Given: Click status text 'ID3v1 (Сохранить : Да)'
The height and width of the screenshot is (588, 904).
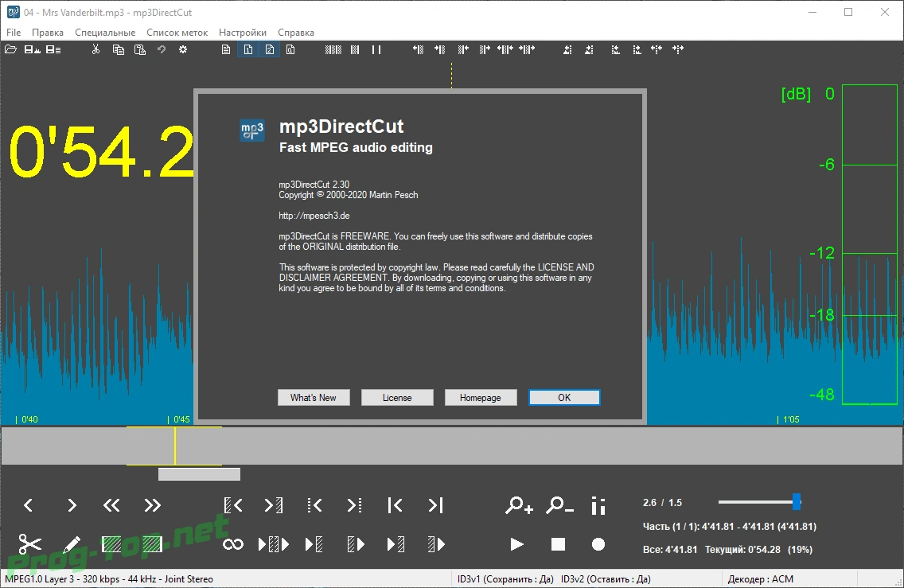Looking at the screenshot, I should [x=505, y=578].
